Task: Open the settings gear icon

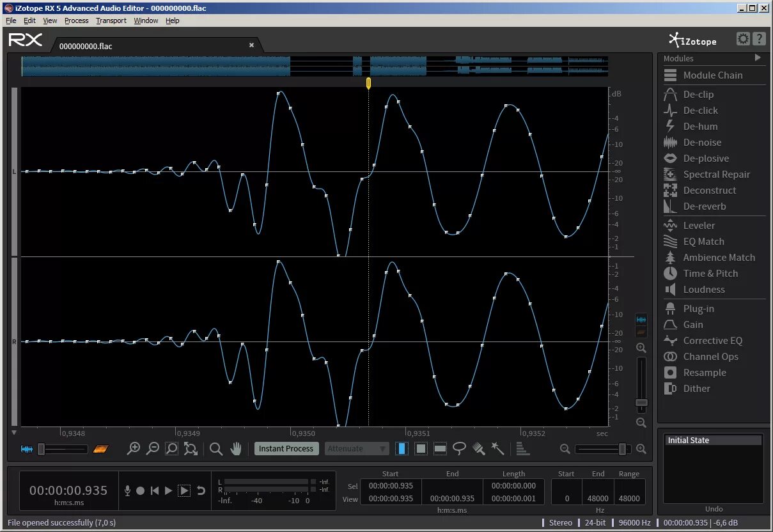Action: (x=743, y=39)
